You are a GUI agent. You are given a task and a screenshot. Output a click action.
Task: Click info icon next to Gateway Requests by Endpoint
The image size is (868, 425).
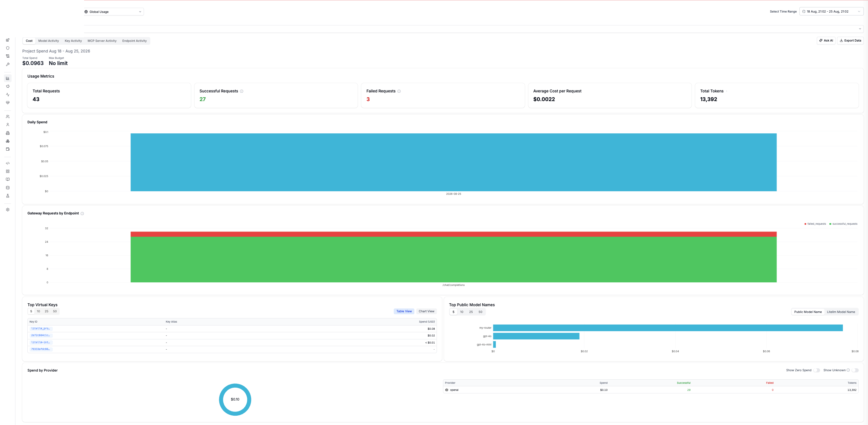(x=82, y=214)
